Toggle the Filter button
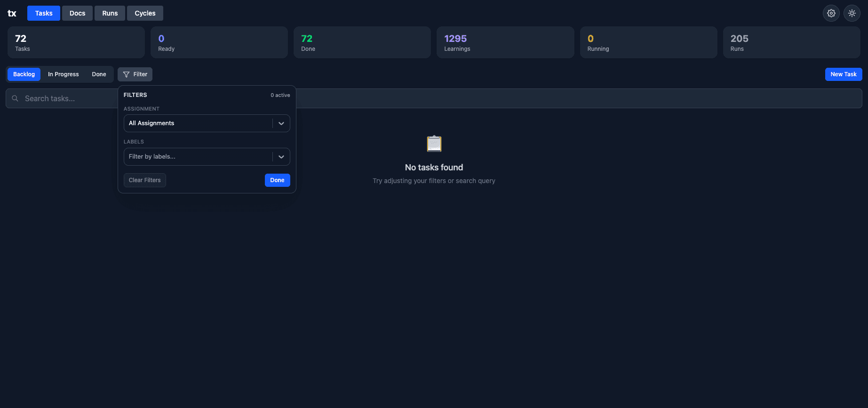Image resolution: width=868 pixels, height=408 pixels. coord(135,74)
